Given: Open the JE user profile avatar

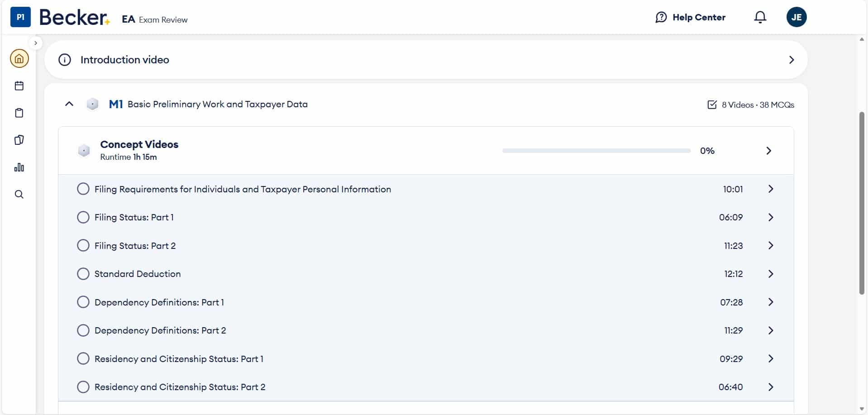Looking at the screenshot, I should point(796,17).
